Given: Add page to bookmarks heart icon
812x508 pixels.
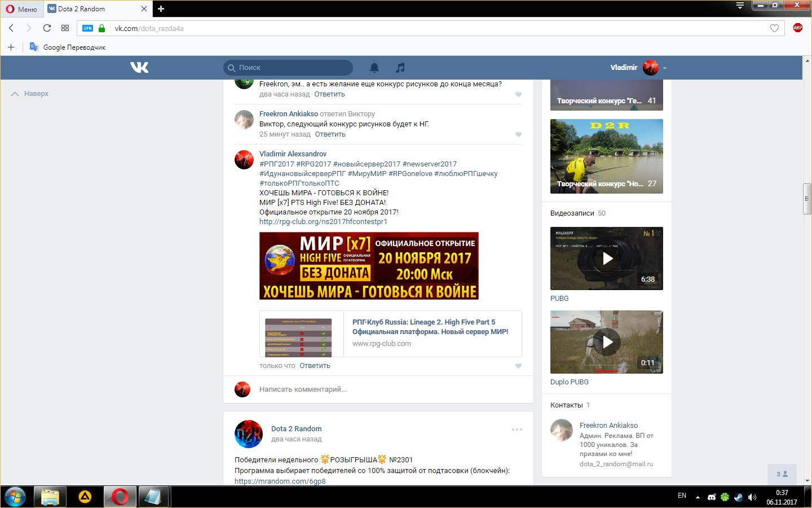Looking at the screenshot, I should tap(774, 28).
